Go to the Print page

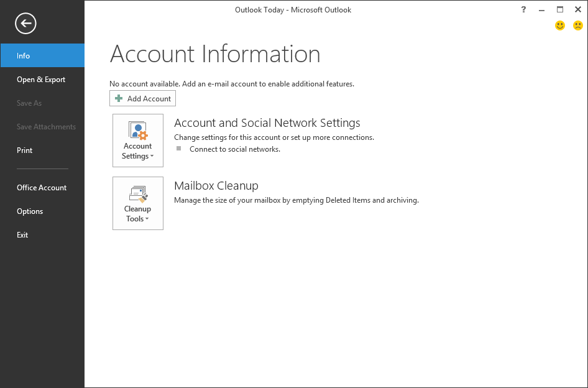point(25,150)
